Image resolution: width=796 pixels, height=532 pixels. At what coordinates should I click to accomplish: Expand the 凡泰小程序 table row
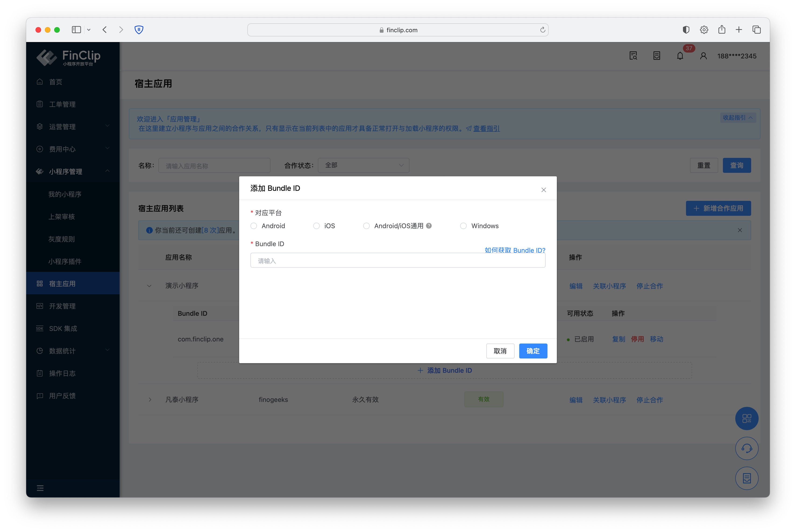click(x=150, y=400)
